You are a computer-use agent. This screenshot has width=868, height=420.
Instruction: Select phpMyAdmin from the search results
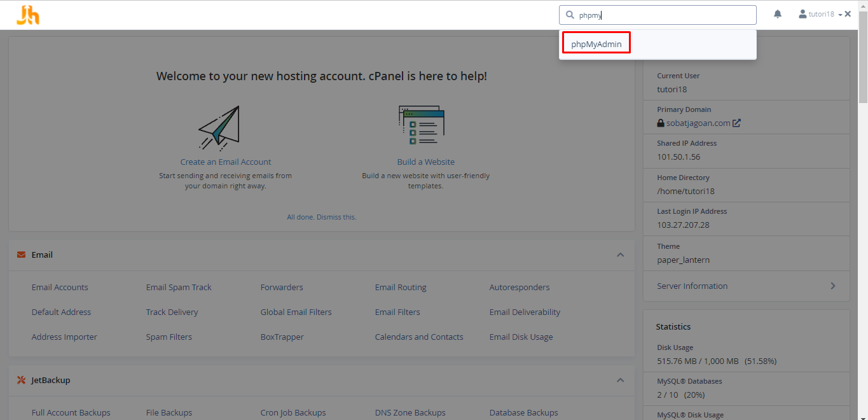pyautogui.click(x=596, y=44)
